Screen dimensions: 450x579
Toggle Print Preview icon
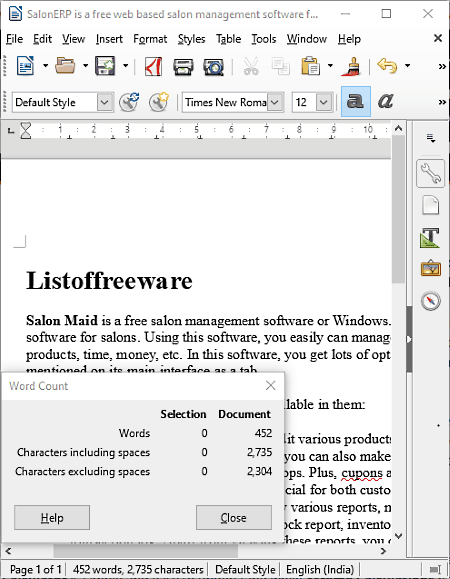214,66
